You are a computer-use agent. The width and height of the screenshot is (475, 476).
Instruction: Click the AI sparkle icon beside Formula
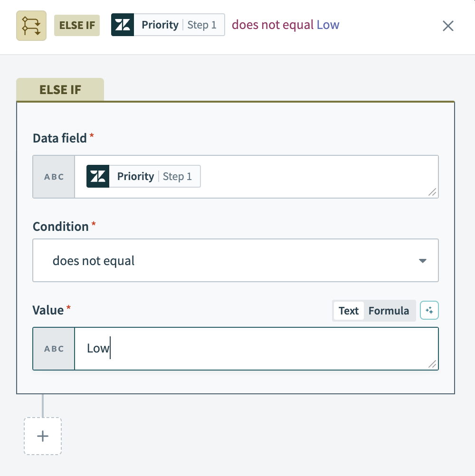point(429,311)
